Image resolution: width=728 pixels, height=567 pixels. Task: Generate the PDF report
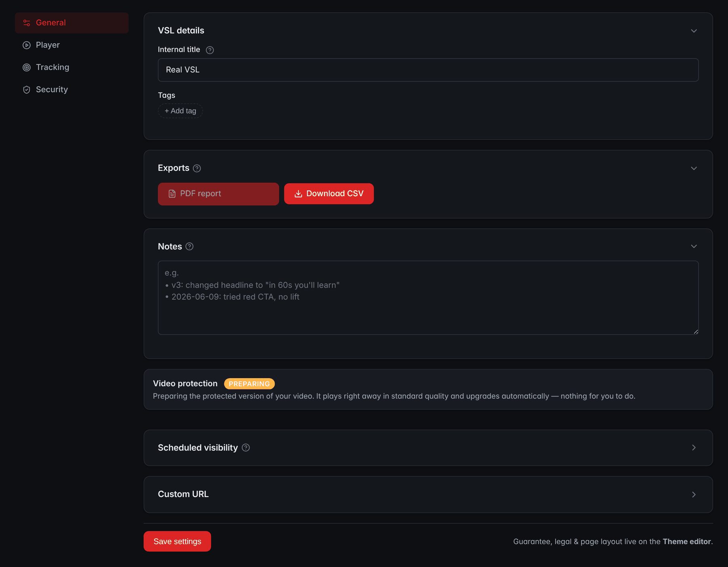(218, 194)
